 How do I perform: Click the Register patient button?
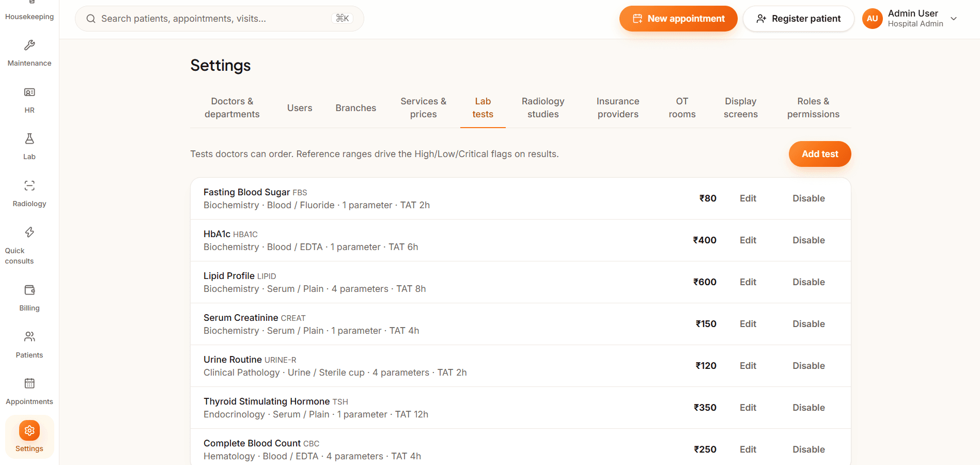(x=799, y=19)
